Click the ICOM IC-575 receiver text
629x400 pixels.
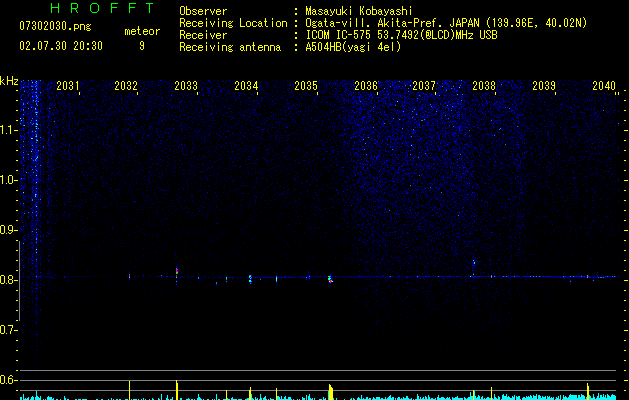tap(401, 35)
